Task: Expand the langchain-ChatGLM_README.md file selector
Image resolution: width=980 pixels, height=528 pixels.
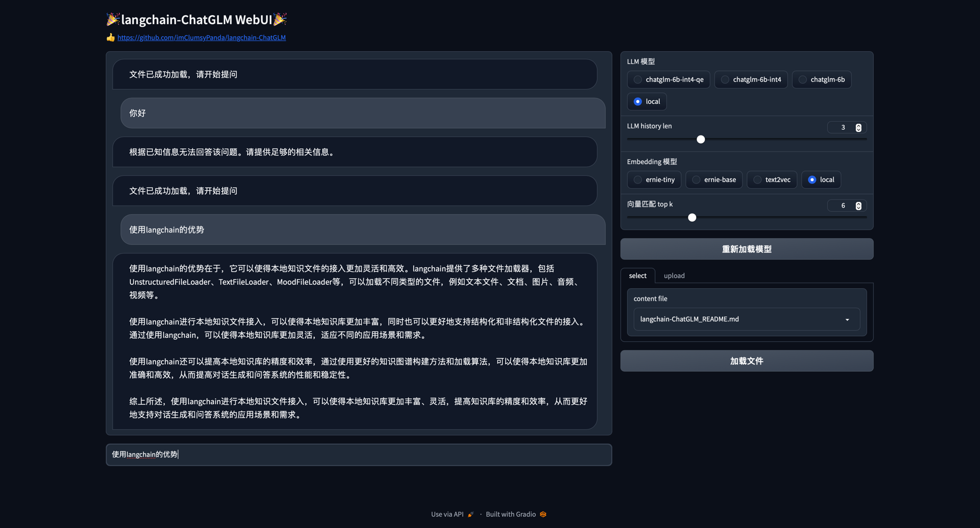Action: point(740,319)
